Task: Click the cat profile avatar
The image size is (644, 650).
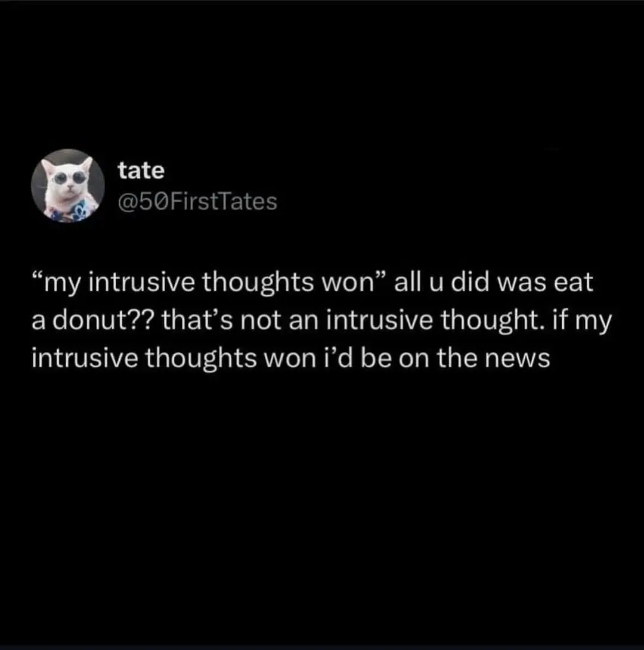Action: click(x=67, y=186)
